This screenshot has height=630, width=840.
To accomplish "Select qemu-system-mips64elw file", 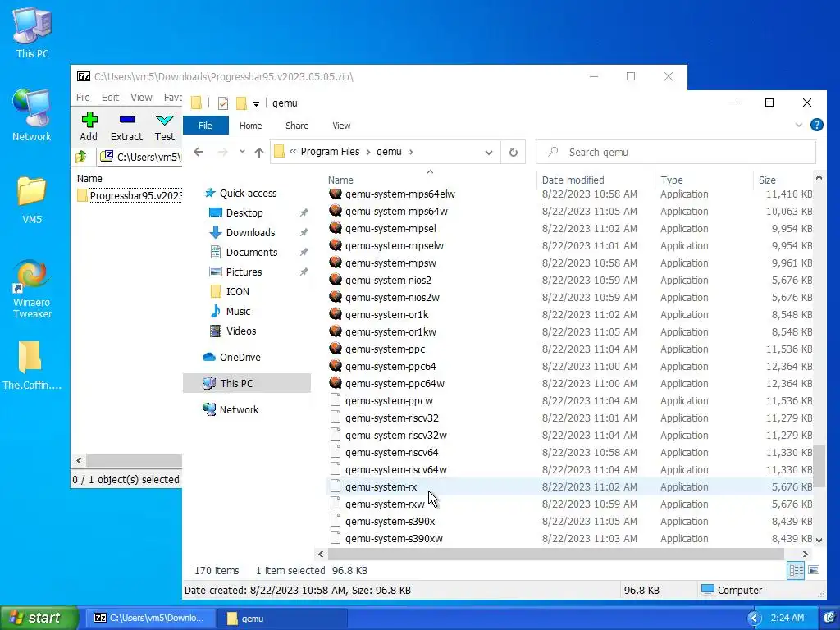I will 399,194.
